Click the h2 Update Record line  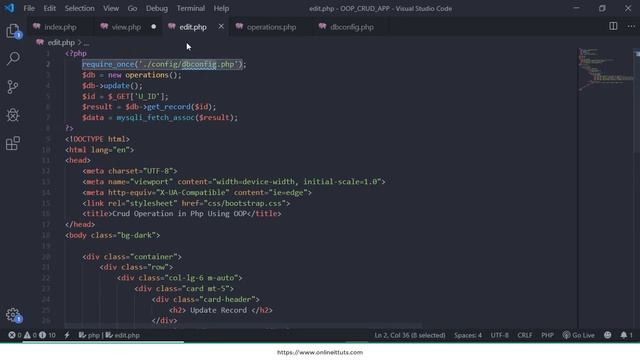221,310
